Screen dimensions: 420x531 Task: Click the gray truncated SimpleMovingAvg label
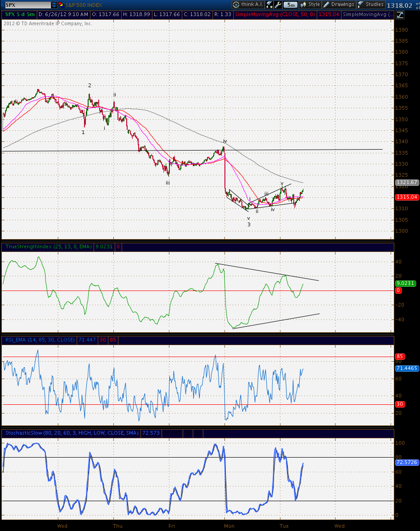368,15
